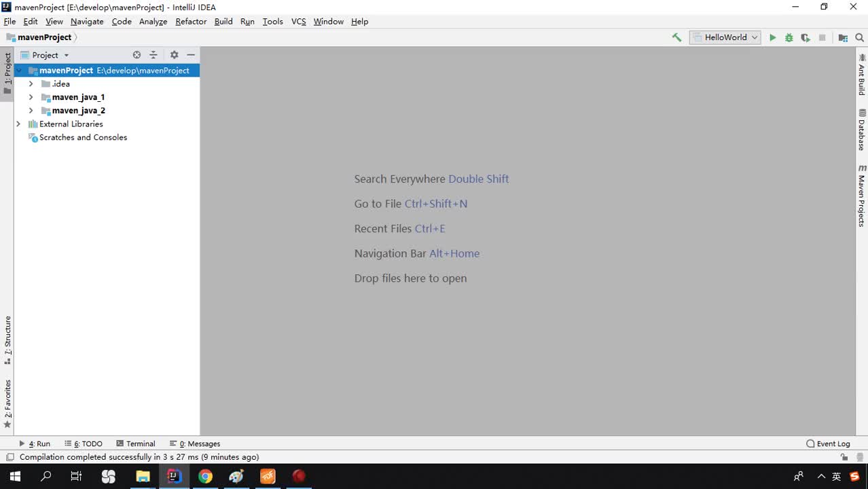Image resolution: width=868 pixels, height=489 pixels.
Task: Select the maven_java_1 module row
Action: click(x=107, y=97)
